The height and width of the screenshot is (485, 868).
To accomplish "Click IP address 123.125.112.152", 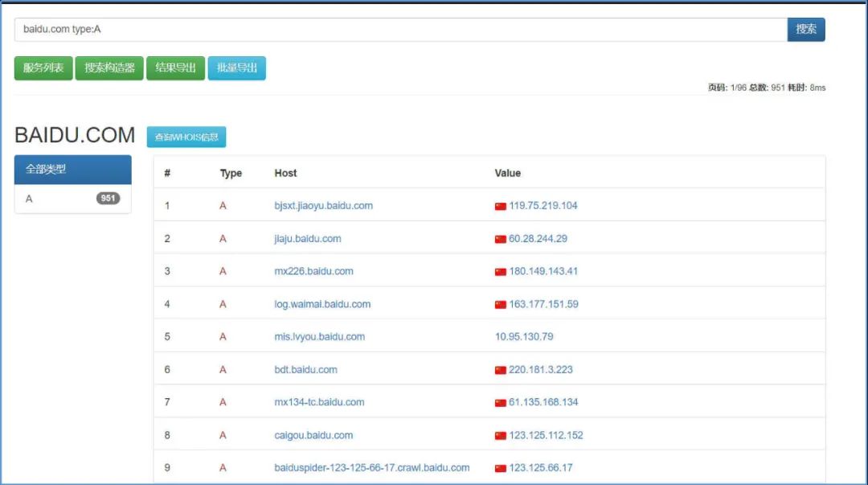I will pyautogui.click(x=546, y=435).
